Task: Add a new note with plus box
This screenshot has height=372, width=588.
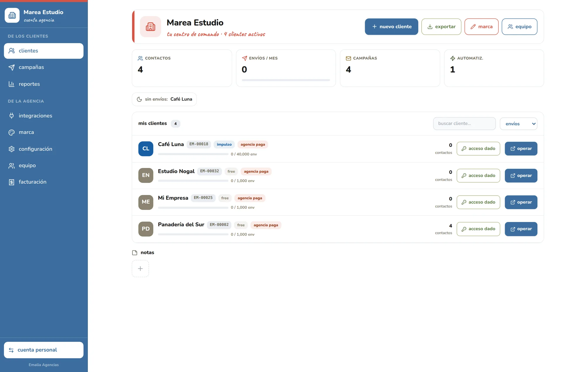Action: click(x=140, y=269)
